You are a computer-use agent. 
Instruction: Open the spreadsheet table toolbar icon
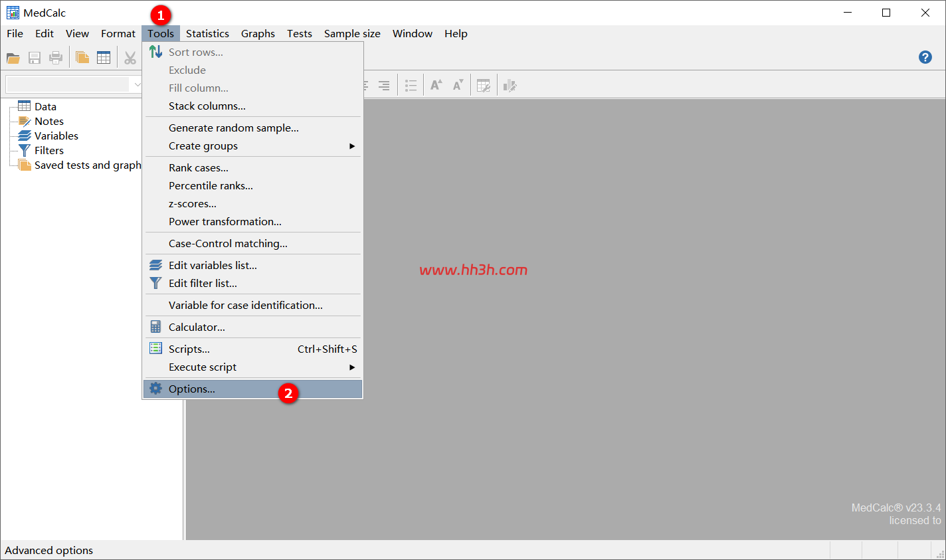pos(104,58)
